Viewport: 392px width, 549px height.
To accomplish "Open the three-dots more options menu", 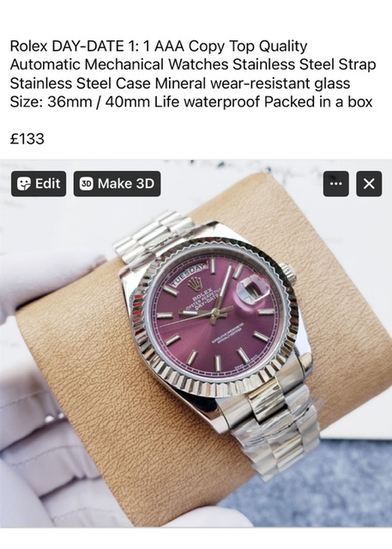I will 335,184.
